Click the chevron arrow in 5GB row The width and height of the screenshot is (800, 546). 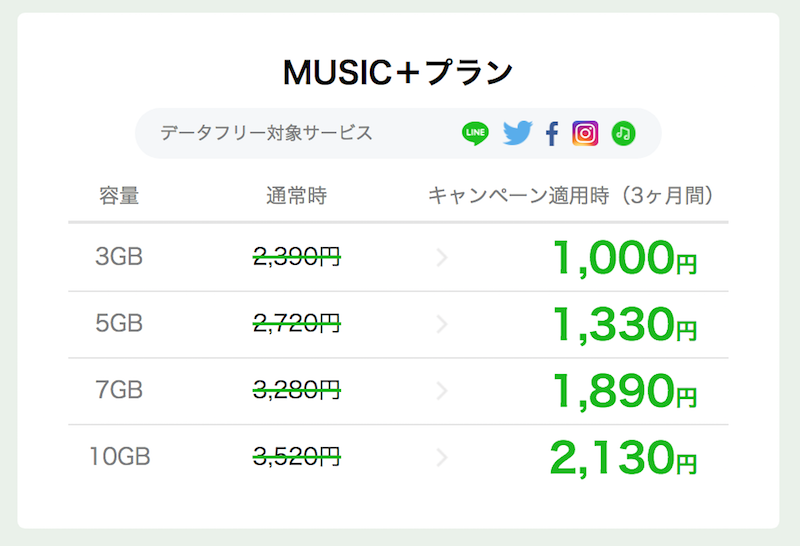pos(442,324)
